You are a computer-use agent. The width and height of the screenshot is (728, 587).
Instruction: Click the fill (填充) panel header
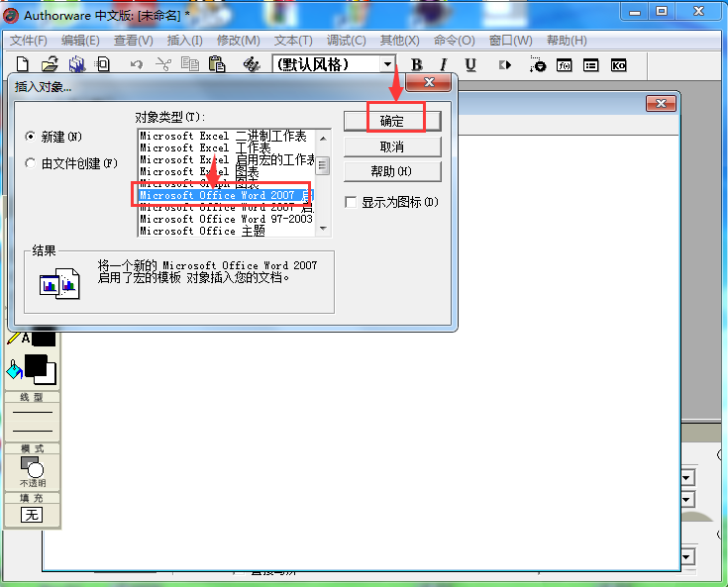(x=32, y=498)
